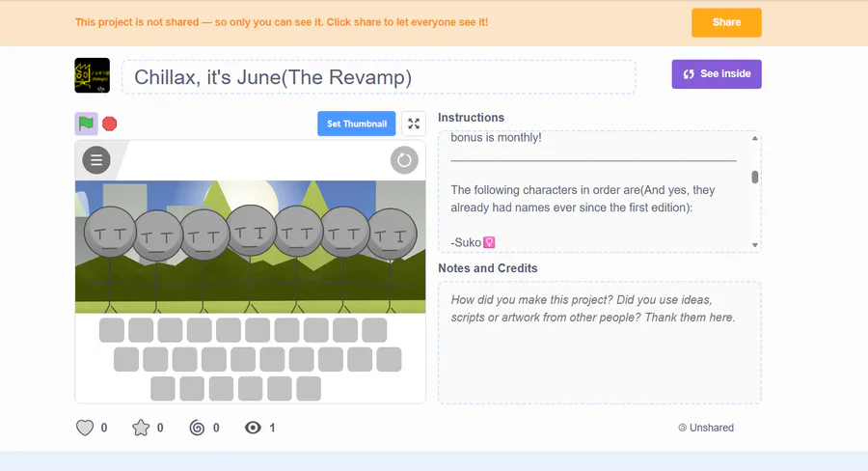Stop the project with the red stop icon
This screenshot has height=471, width=868.
[110, 124]
